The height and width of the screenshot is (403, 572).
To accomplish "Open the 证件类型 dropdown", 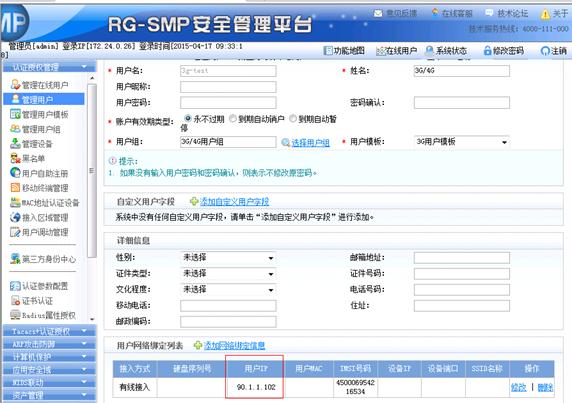I will (x=228, y=274).
